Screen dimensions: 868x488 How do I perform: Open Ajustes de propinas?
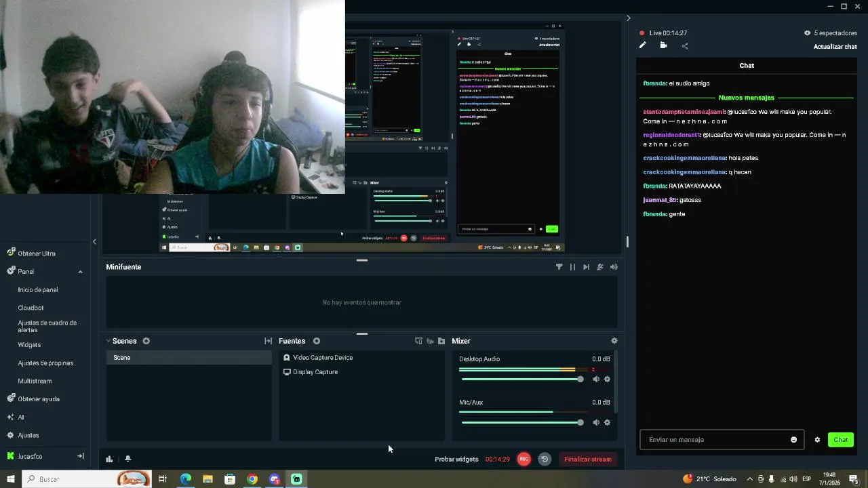coord(45,363)
